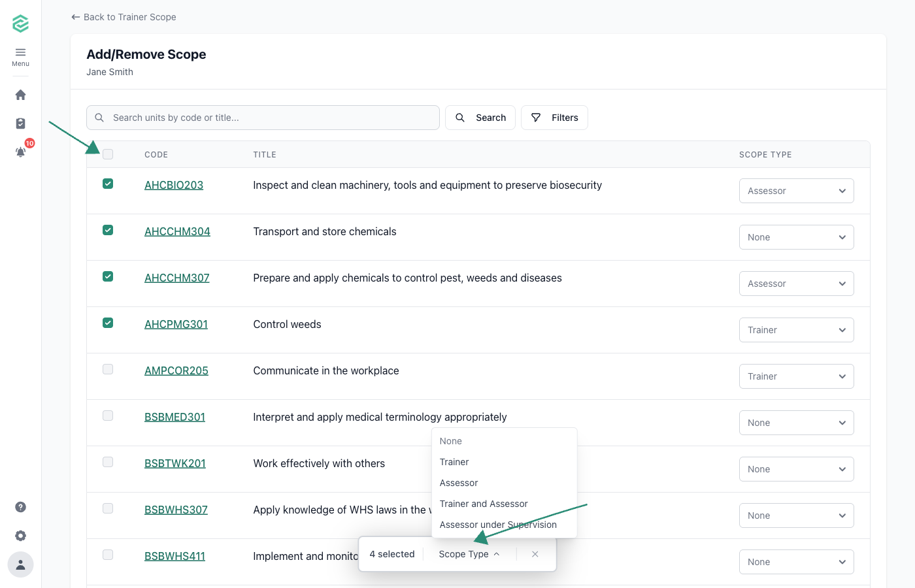Open scope type dropdown for BSBMED301
The image size is (915, 588).
click(796, 423)
